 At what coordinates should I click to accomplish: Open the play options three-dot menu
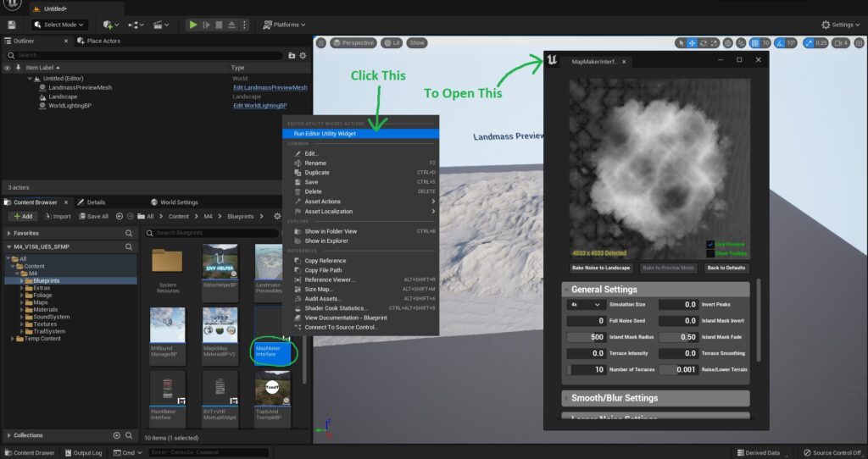244,25
